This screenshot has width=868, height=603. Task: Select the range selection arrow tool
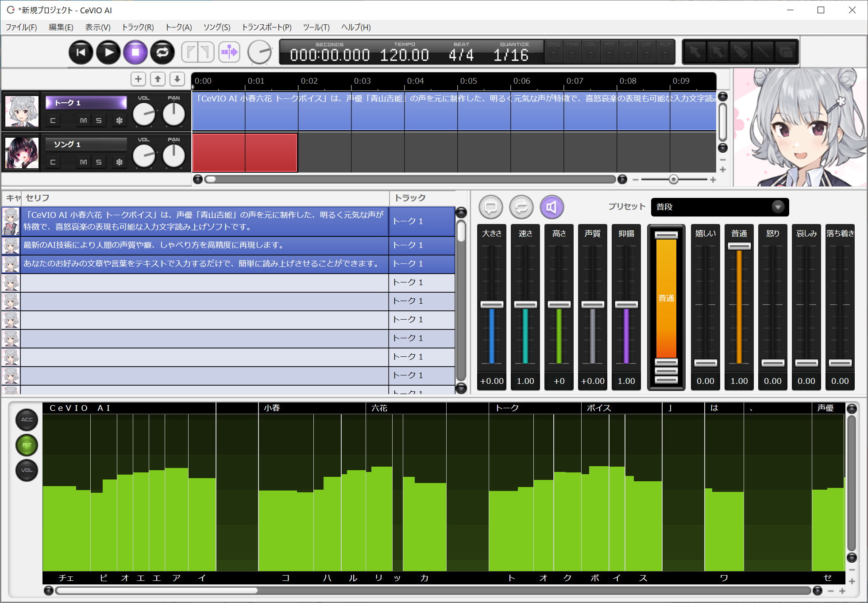pyautogui.click(x=718, y=52)
